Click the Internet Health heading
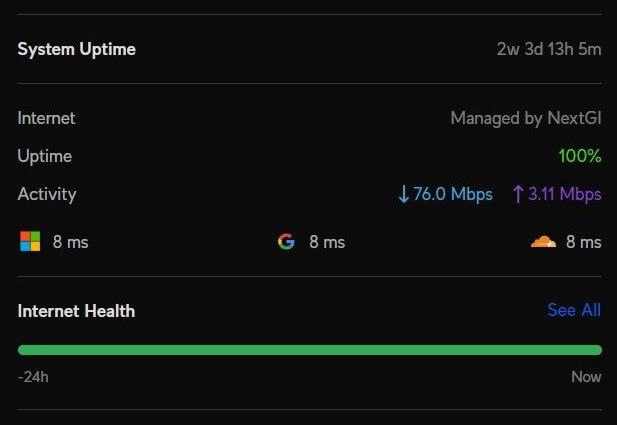Screen dimensions: 617x425 76,311
